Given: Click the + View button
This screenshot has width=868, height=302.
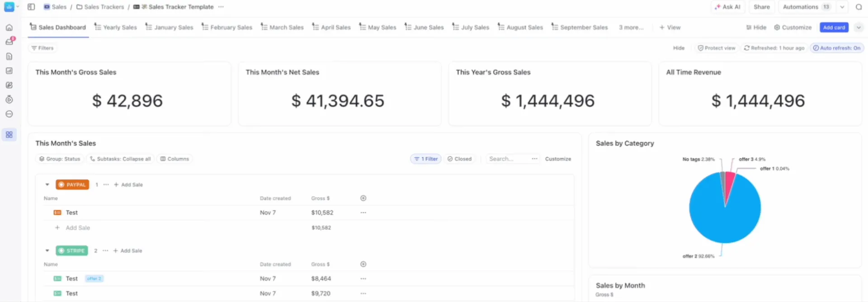Looking at the screenshot, I should point(670,28).
